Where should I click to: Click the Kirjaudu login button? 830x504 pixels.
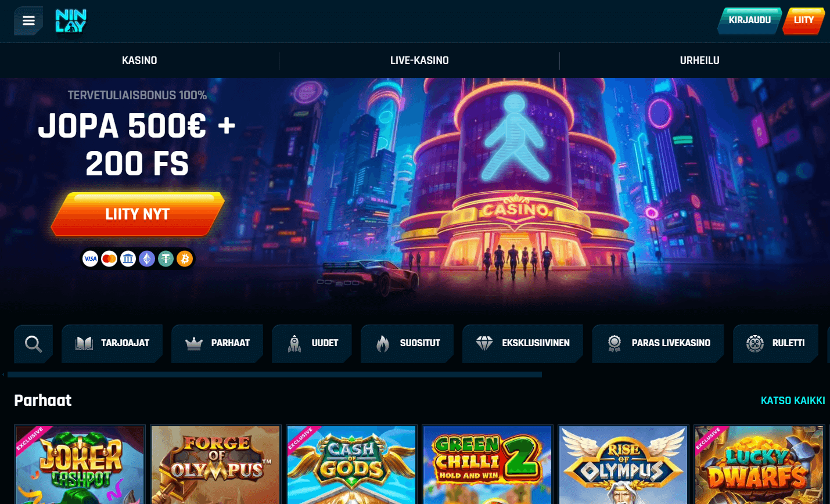coord(749,20)
